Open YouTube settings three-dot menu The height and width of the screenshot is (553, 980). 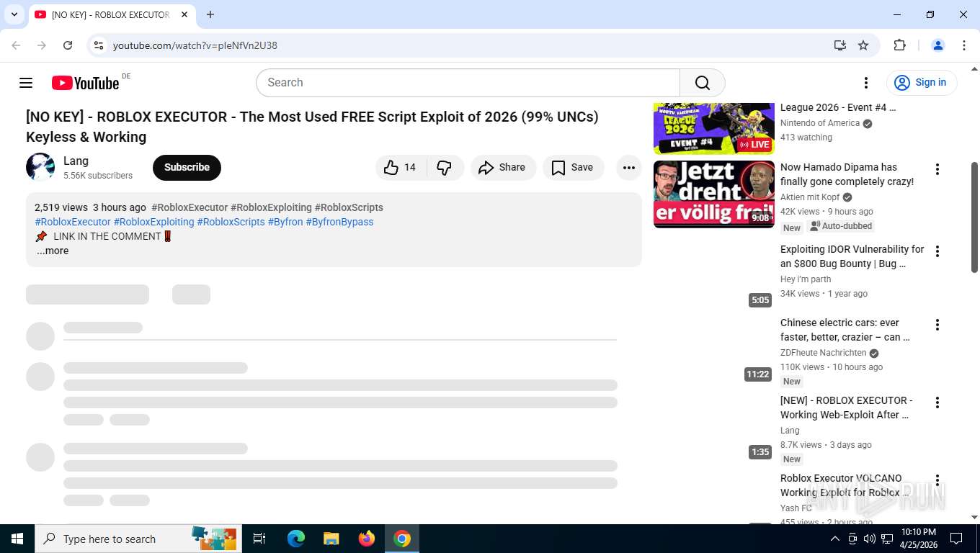[x=866, y=83]
